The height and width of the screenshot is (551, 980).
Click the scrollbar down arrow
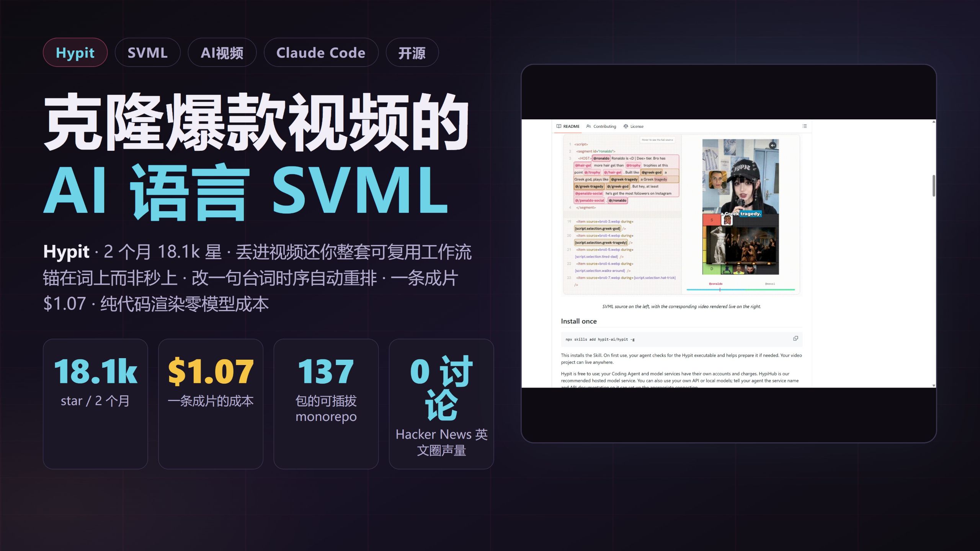click(934, 385)
